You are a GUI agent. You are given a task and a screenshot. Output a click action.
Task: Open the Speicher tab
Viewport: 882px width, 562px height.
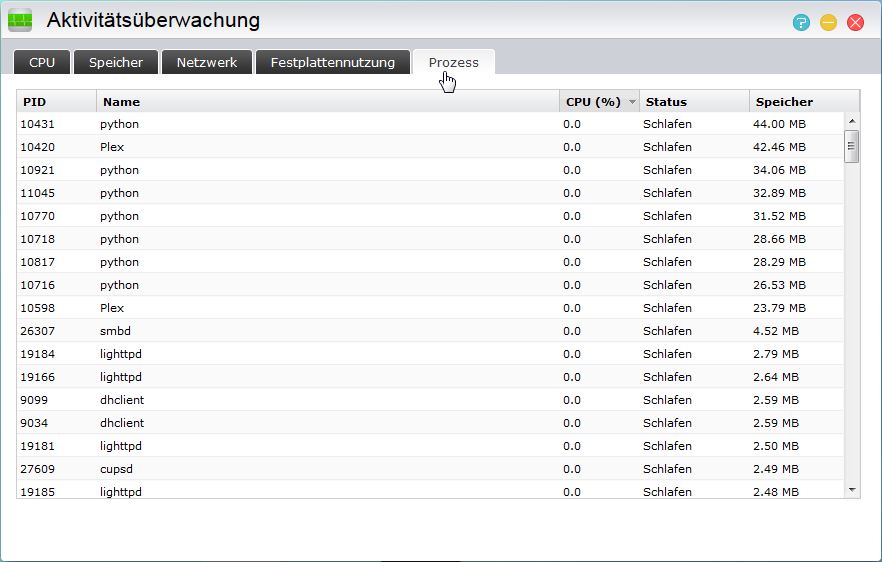116,62
